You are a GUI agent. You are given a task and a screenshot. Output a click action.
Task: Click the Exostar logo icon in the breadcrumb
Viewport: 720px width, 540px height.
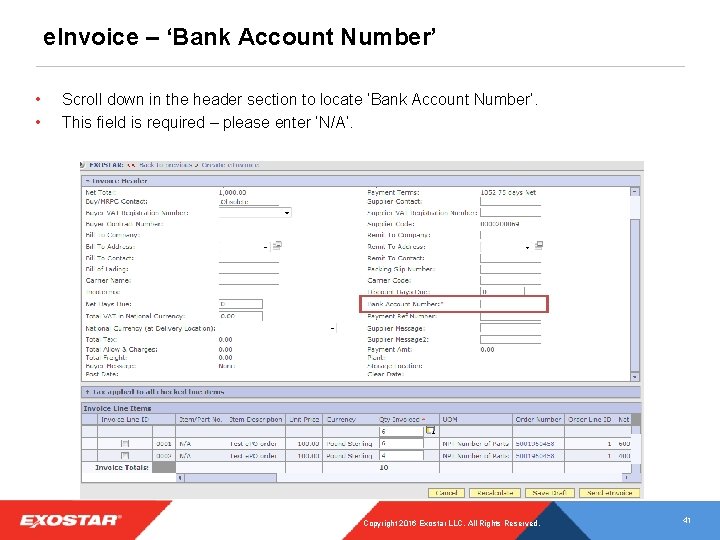point(82,165)
